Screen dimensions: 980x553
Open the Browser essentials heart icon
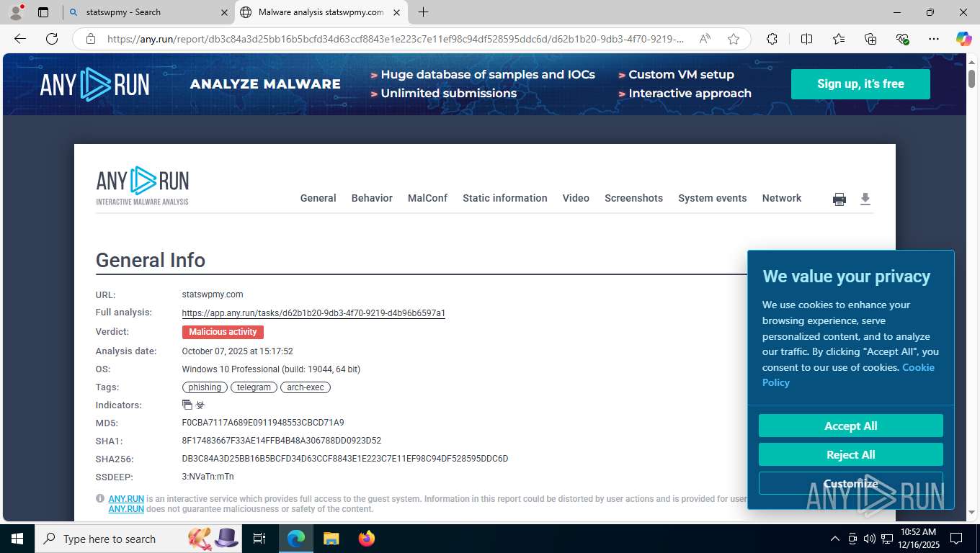pyautogui.click(x=902, y=39)
